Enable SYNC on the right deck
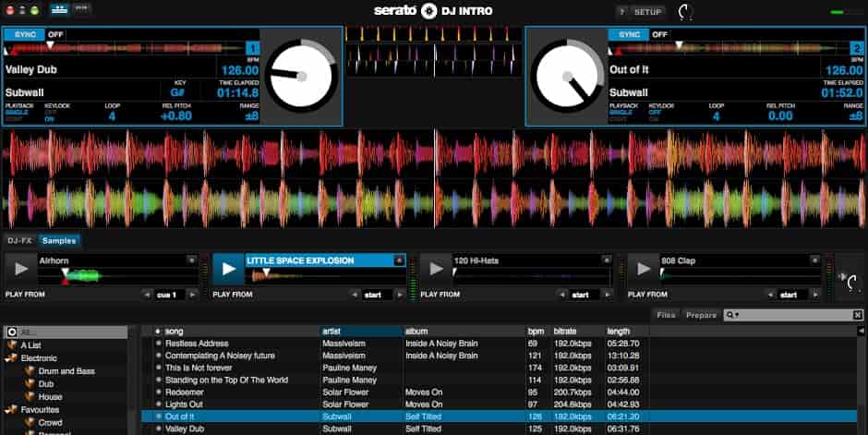 pyautogui.click(x=629, y=34)
